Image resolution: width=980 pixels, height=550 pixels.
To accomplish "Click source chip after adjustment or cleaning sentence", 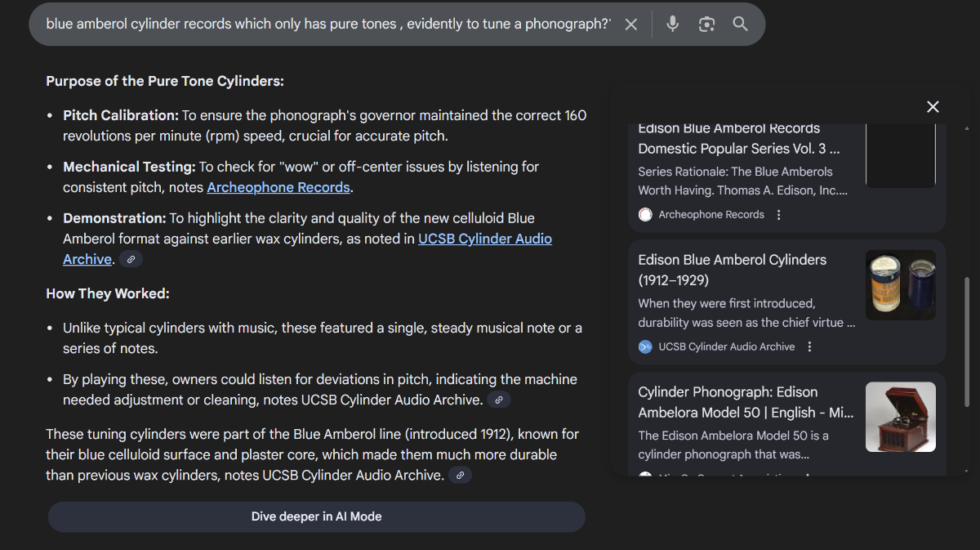I will coord(498,400).
